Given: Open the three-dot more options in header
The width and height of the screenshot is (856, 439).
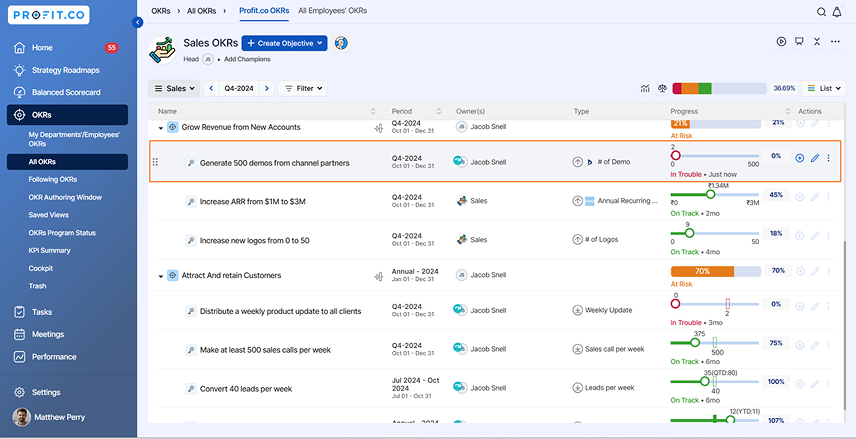Looking at the screenshot, I should click(x=835, y=41).
